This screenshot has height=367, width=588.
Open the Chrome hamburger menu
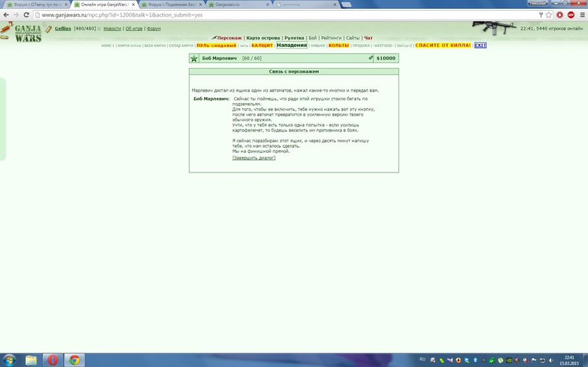tap(582, 15)
